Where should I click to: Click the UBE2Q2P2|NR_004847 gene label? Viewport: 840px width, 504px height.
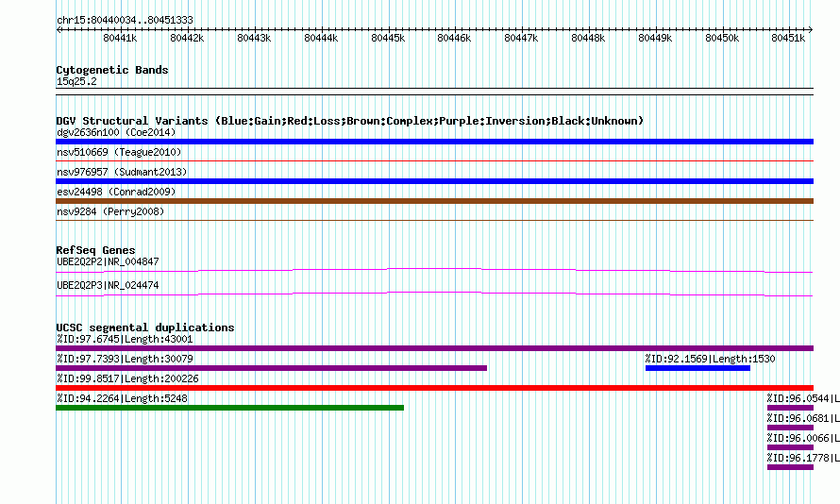coord(108,261)
